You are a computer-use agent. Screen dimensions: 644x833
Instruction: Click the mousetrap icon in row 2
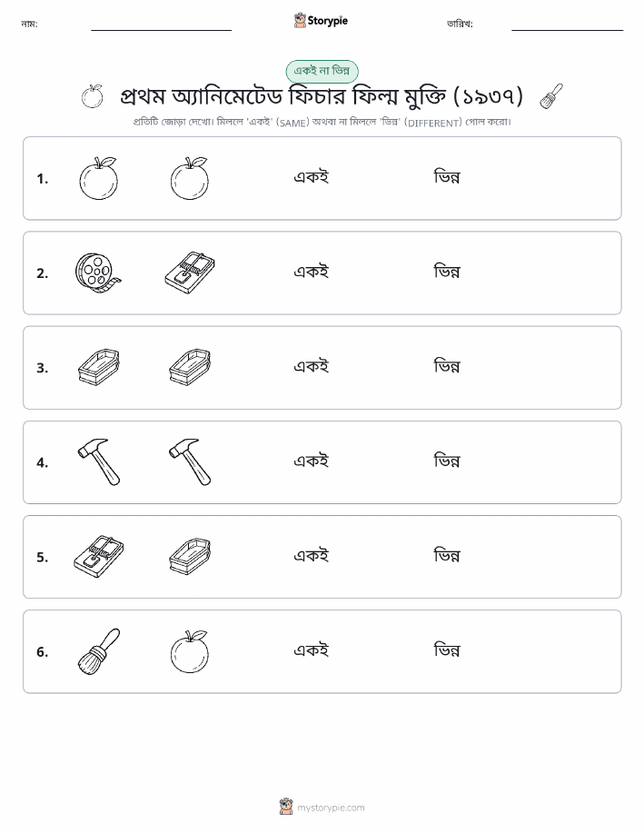pyautogui.click(x=190, y=273)
